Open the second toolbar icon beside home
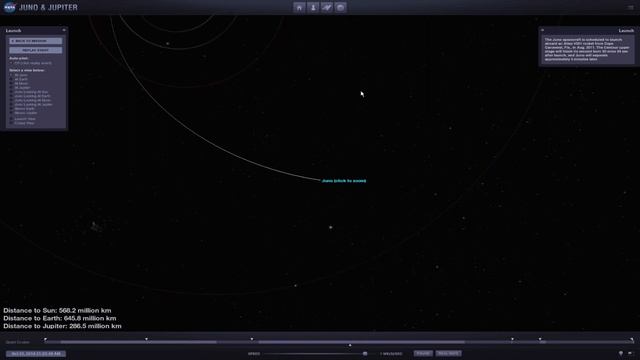 [313, 7]
